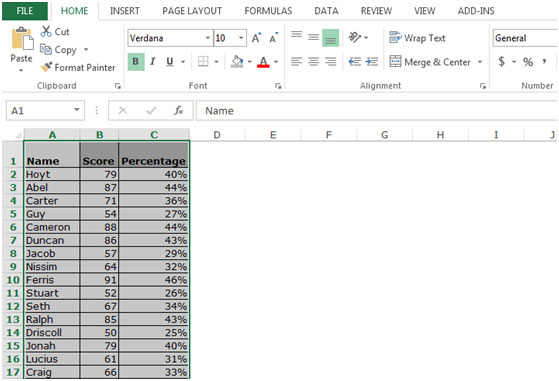Click the Decrease Font Size icon
Viewport: 559px width, 381px height.
(x=273, y=38)
